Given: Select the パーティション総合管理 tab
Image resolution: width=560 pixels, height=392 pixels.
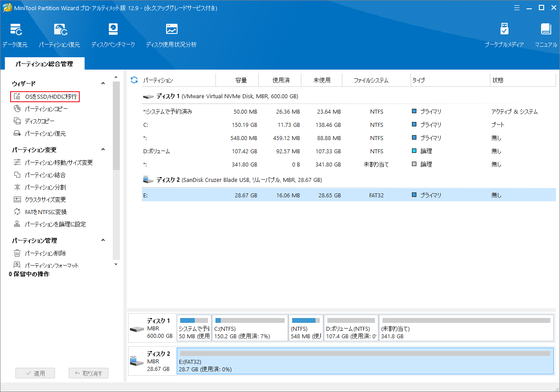Looking at the screenshot, I should 44,64.
